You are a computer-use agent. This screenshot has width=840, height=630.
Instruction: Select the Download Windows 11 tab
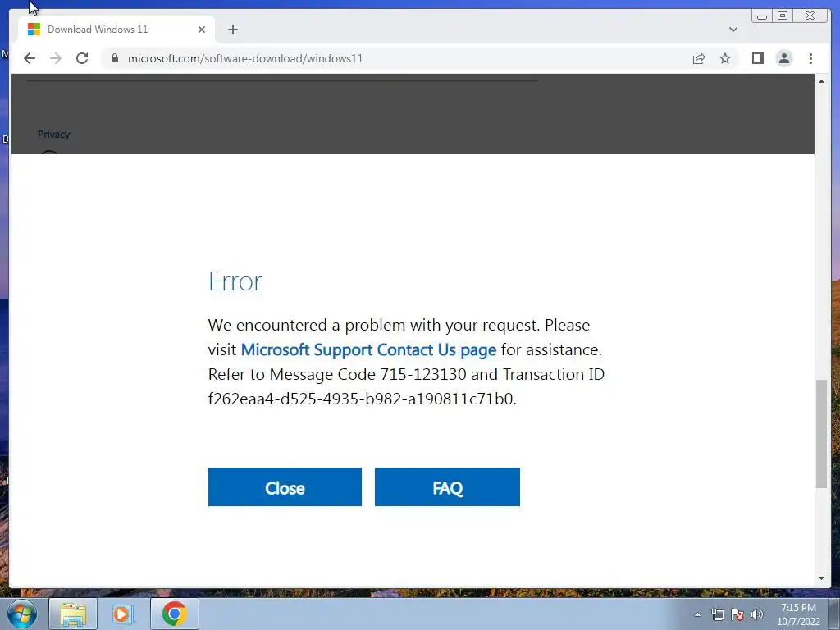pos(116,30)
